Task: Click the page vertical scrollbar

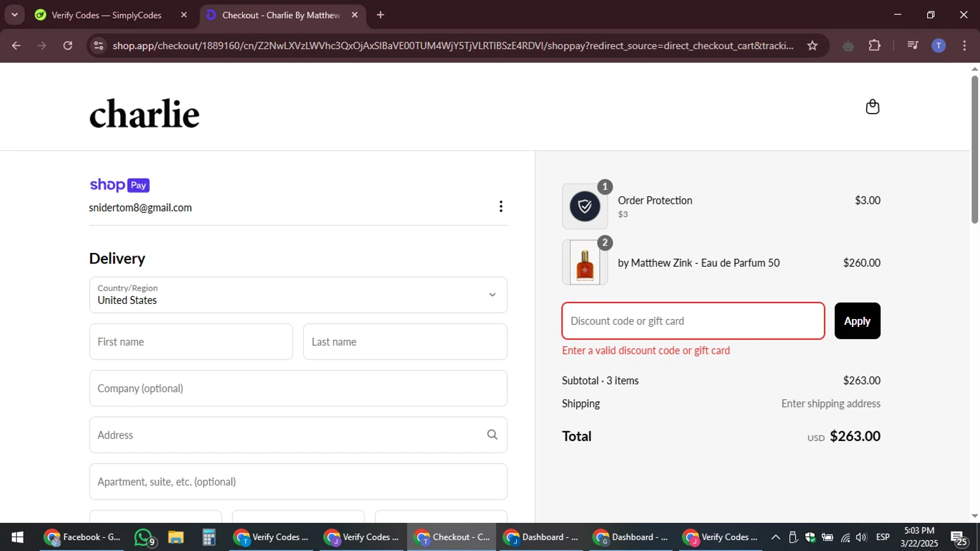Action: point(974,150)
